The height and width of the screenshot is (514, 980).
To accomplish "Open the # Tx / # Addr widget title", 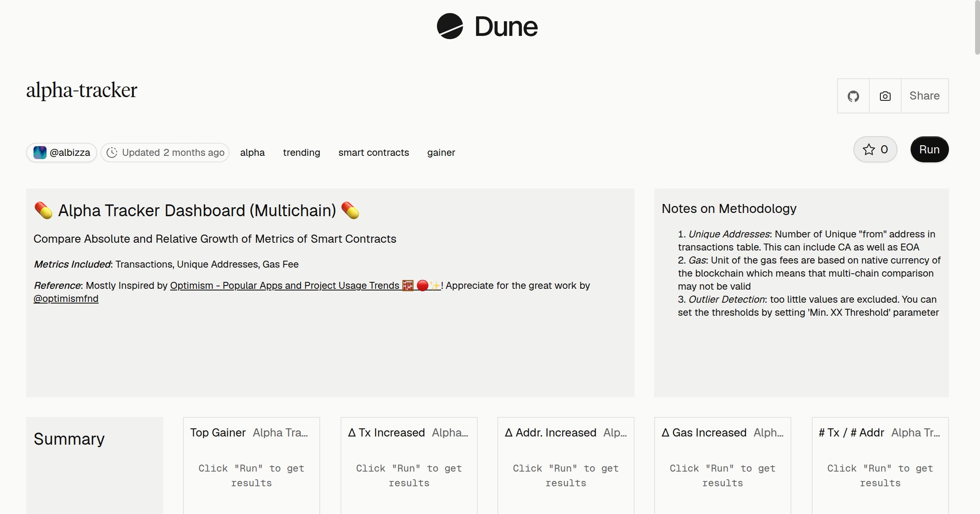I will (x=851, y=432).
